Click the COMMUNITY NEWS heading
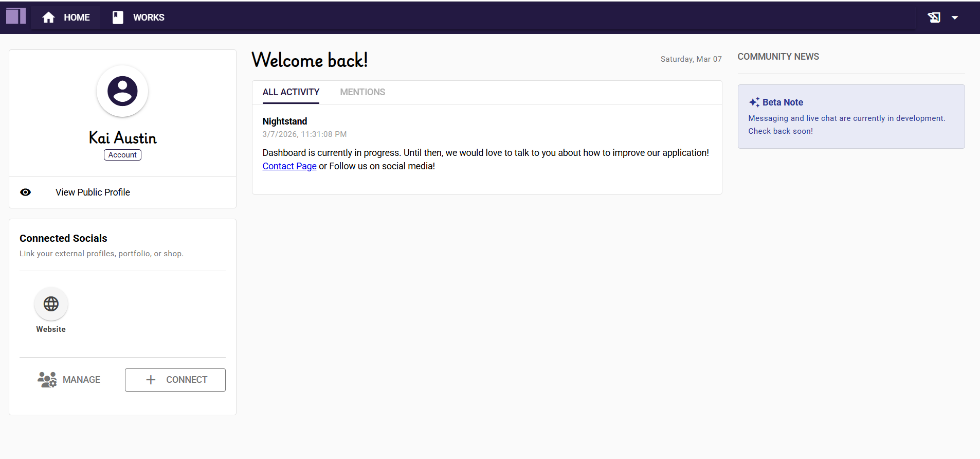 pyautogui.click(x=778, y=57)
